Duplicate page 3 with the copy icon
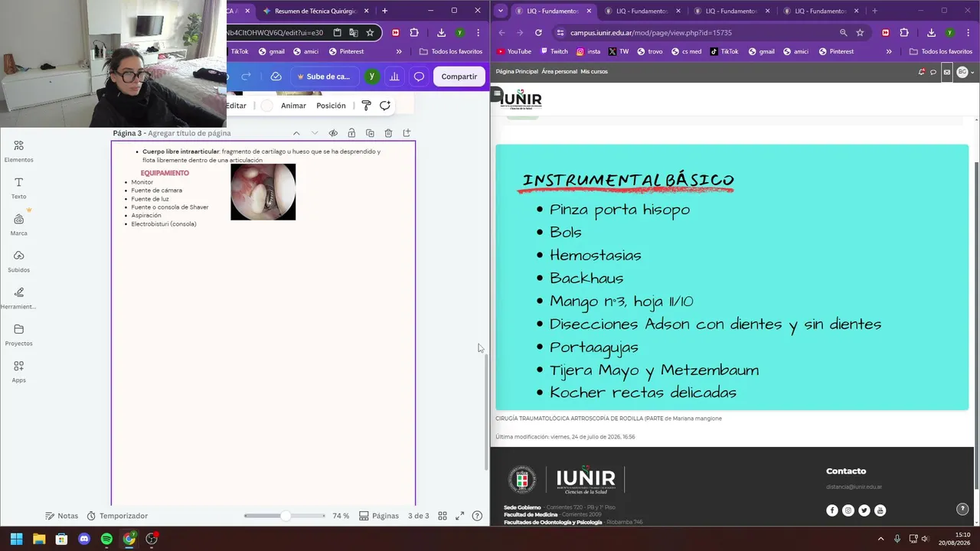Screen dimensions: 980x551 click(370, 133)
